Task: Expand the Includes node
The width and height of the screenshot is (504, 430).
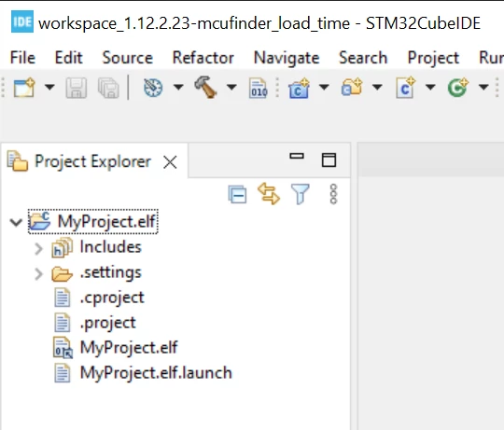Action: point(38,248)
